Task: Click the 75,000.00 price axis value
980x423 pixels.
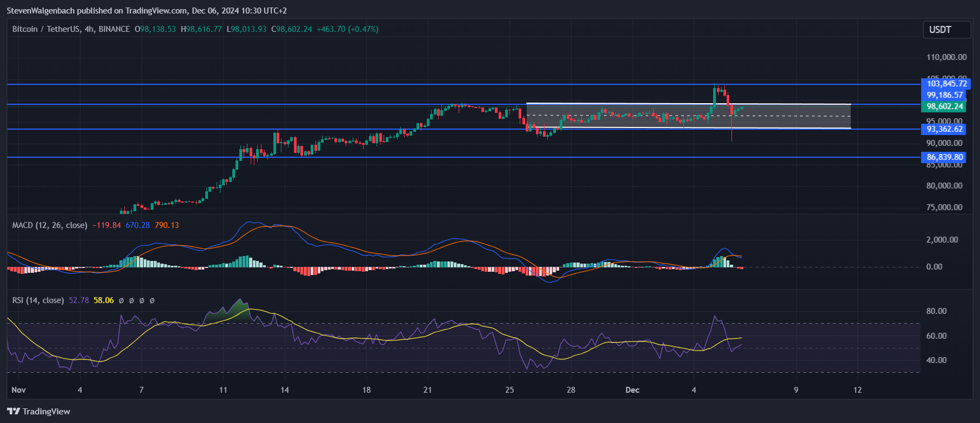Action: click(944, 207)
